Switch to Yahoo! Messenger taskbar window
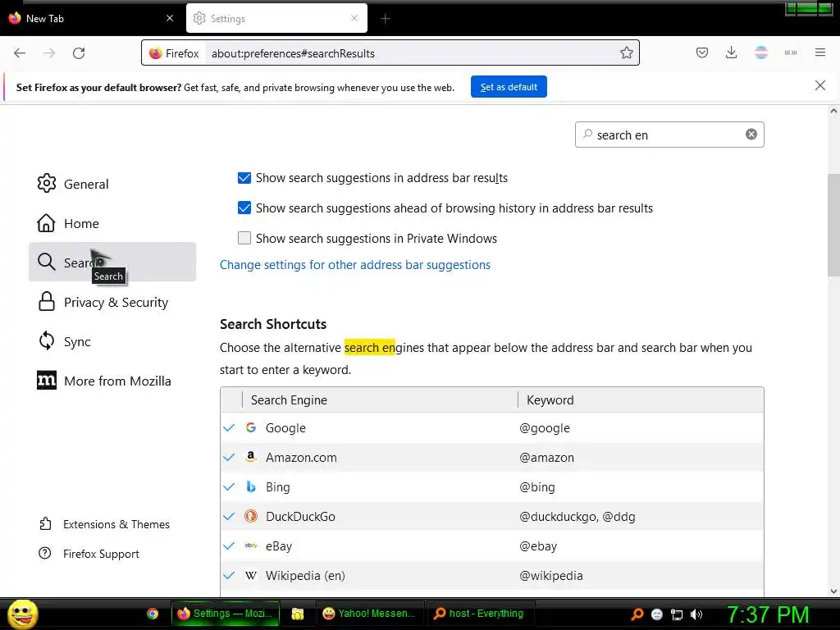840x630 pixels. [x=370, y=614]
